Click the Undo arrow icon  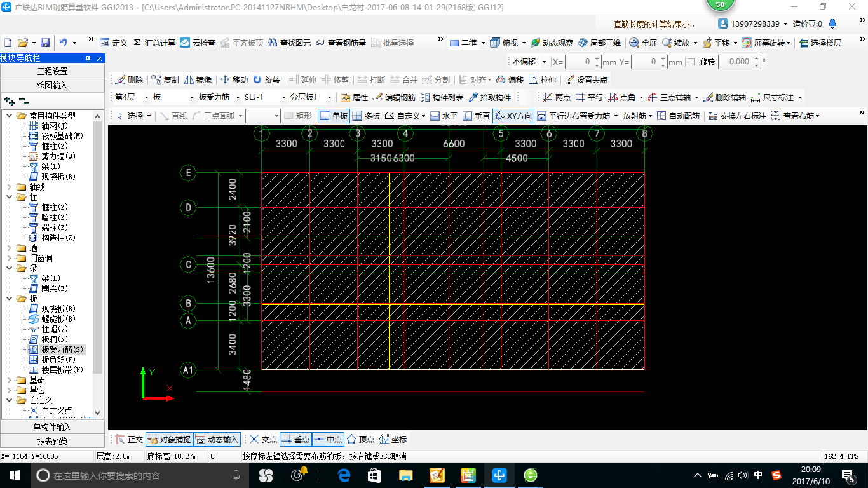point(64,43)
